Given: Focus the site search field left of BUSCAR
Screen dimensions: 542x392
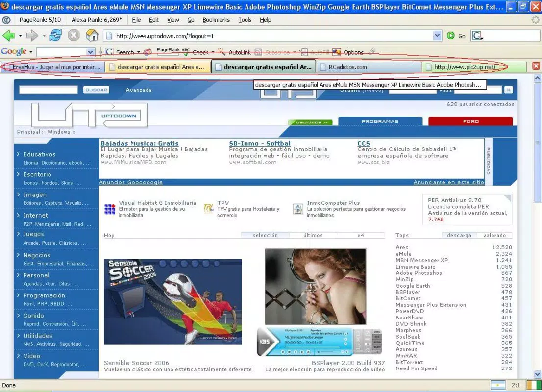Looking at the screenshot, I should click(49, 90).
